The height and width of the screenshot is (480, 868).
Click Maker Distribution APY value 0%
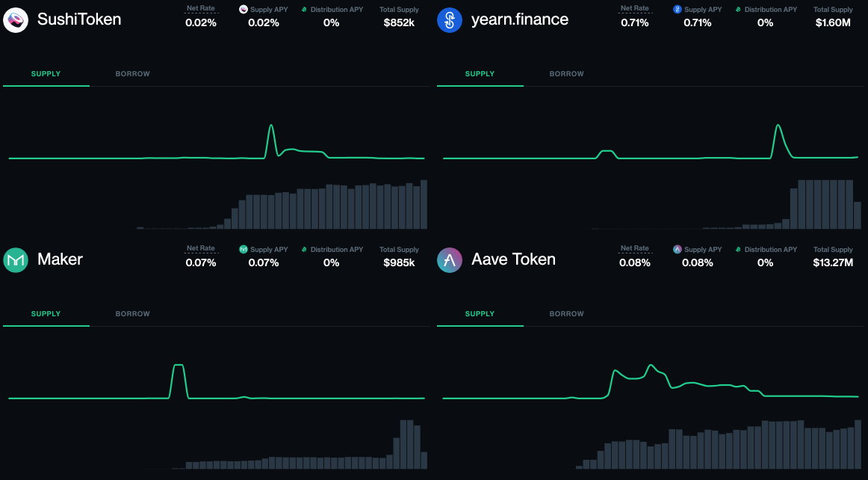(331, 262)
